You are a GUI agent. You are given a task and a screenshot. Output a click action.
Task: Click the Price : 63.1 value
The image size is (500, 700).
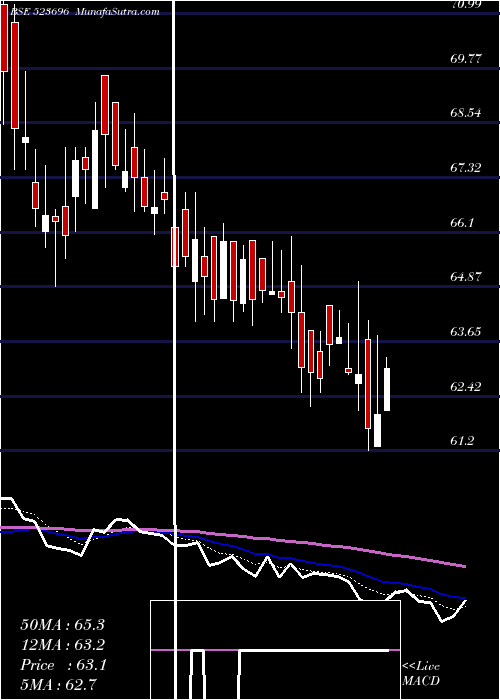tap(63, 666)
